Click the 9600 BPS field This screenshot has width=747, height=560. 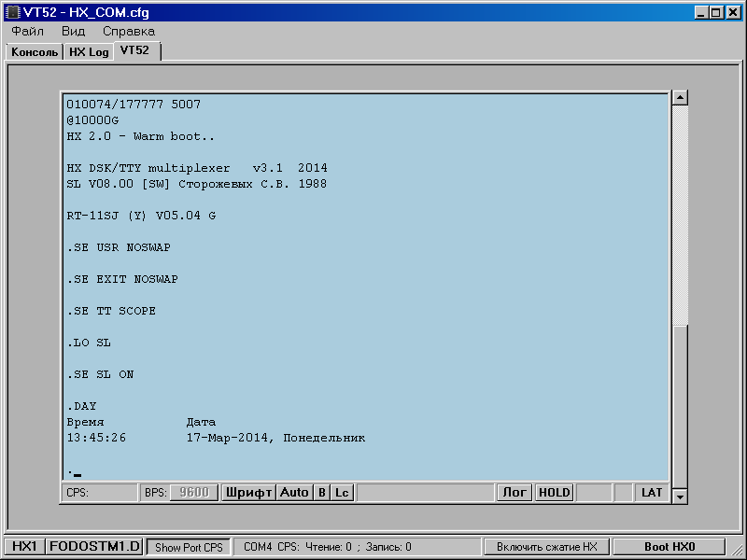(x=193, y=492)
